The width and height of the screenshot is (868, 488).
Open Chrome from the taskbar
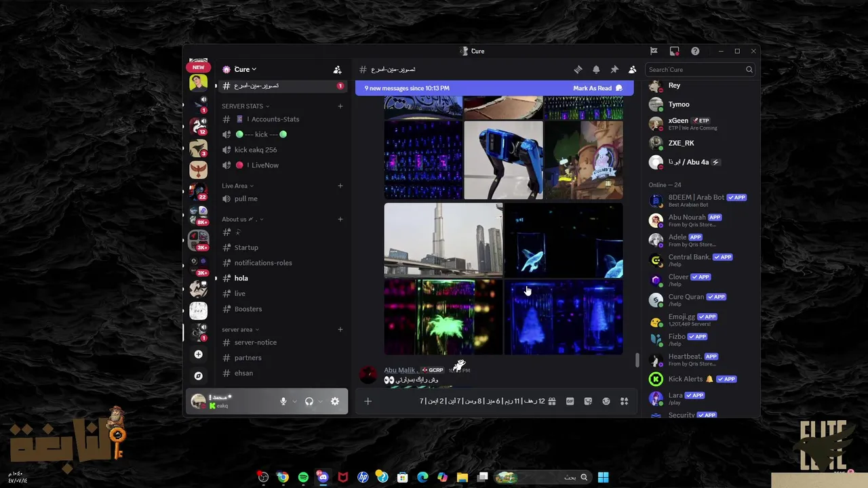pos(283,477)
